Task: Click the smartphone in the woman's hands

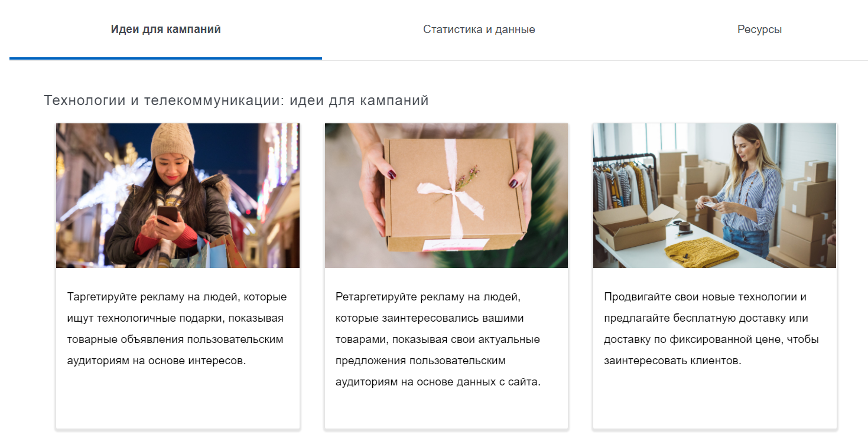Action: click(167, 215)
